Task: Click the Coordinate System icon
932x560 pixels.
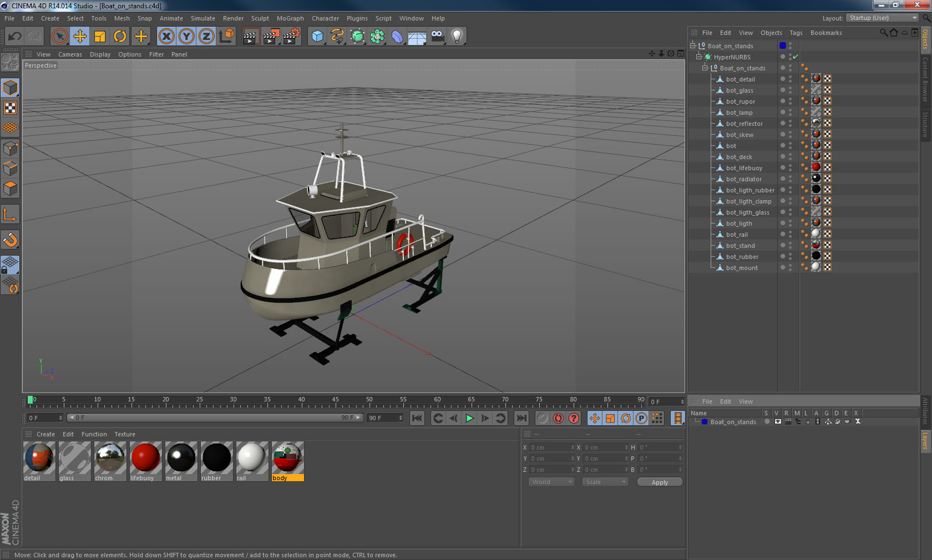Action: [x=226, y=37]
